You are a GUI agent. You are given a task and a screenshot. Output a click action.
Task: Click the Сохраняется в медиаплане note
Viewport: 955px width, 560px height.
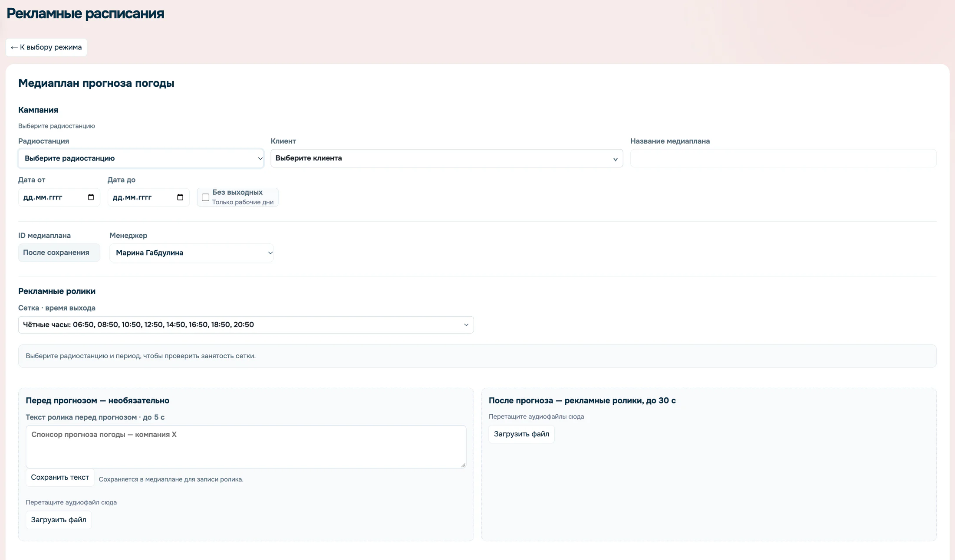point(171,479)
